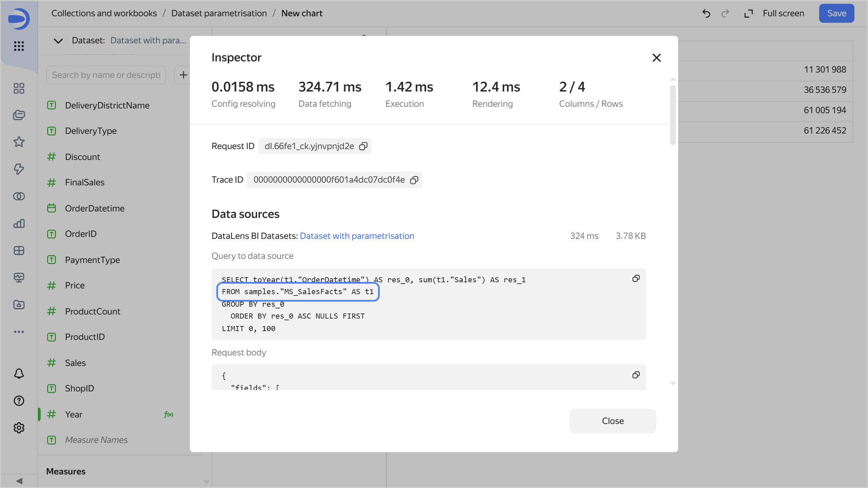
Task: Open the notifications bell icon
Action: (x=19, y=373)
